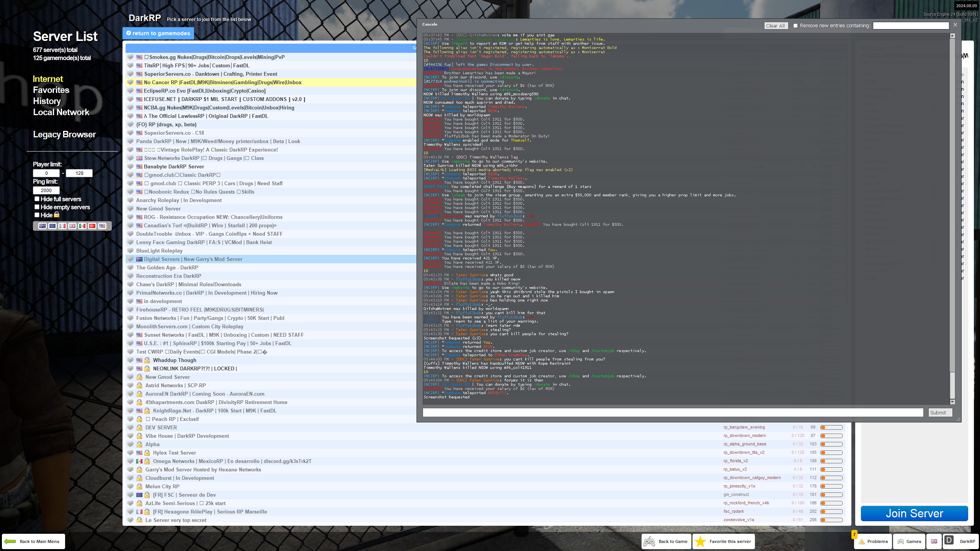
Task: Click return to gamemodes button
Action: pos(158,33)
